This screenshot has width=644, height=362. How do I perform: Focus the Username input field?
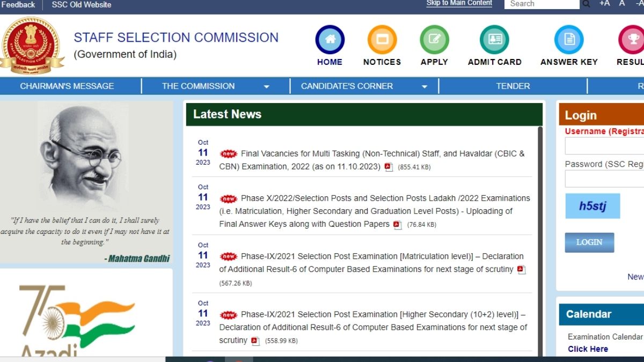604,146
